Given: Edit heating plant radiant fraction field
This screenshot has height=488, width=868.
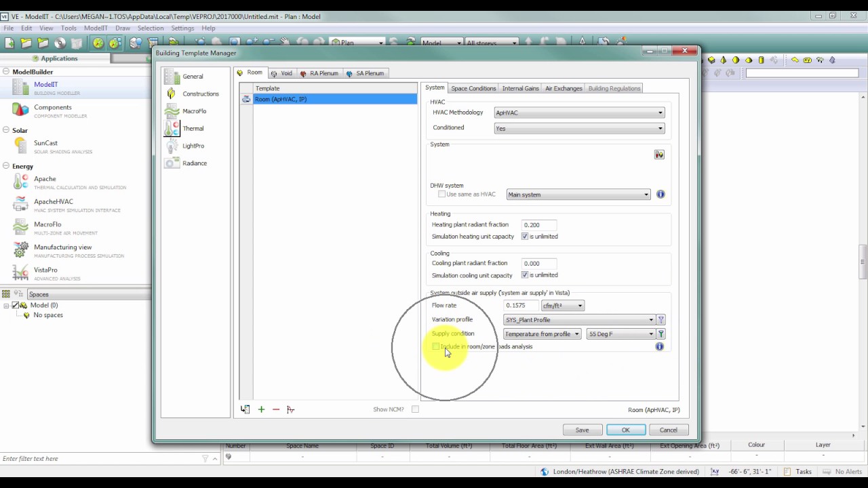Looking at the screenshot, I should point(539,225).
